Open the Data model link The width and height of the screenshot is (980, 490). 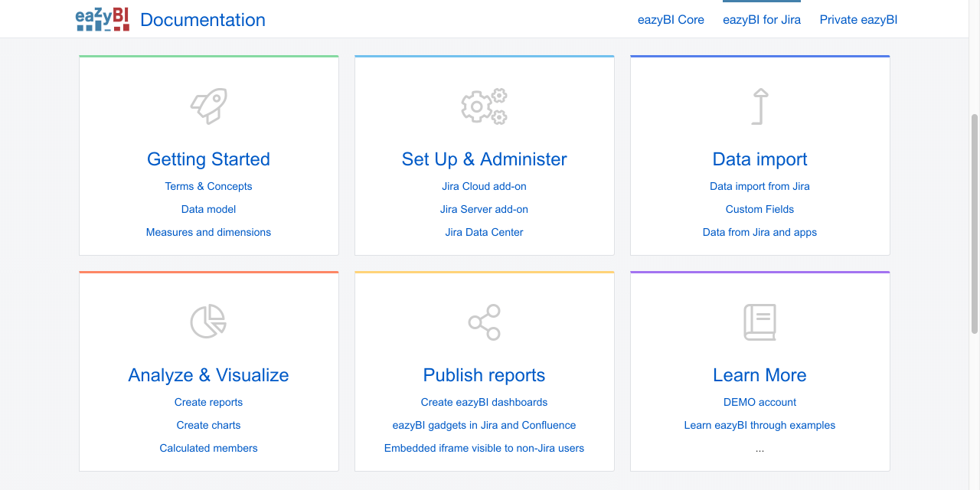pyautogui.click(x=208, y=209)
